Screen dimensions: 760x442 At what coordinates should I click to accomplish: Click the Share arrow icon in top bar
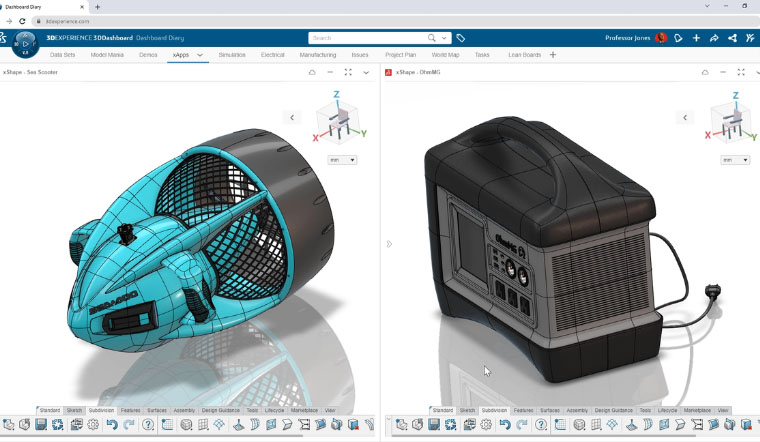[x=714, y=38]
